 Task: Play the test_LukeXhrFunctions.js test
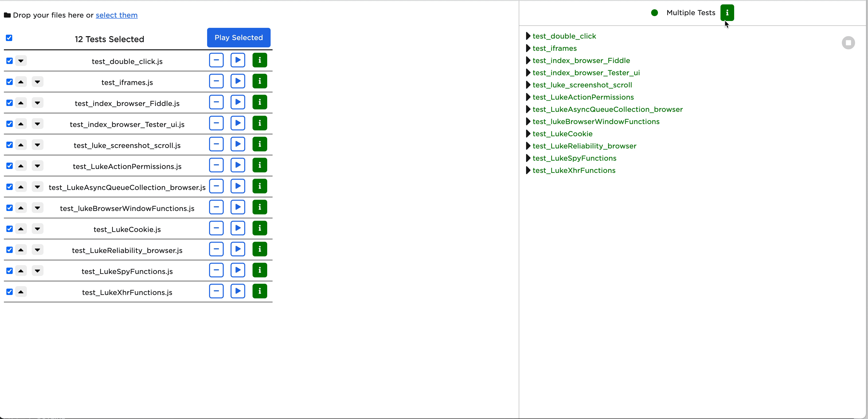[x=238, y=291]
